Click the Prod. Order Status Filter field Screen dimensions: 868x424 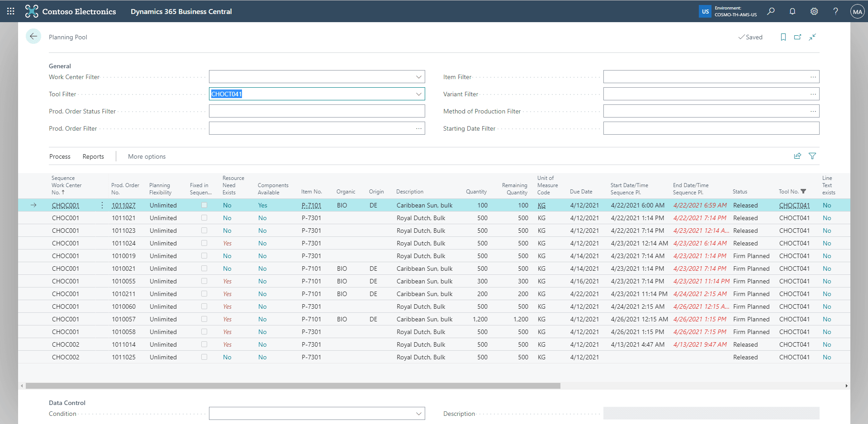point(317,111)
